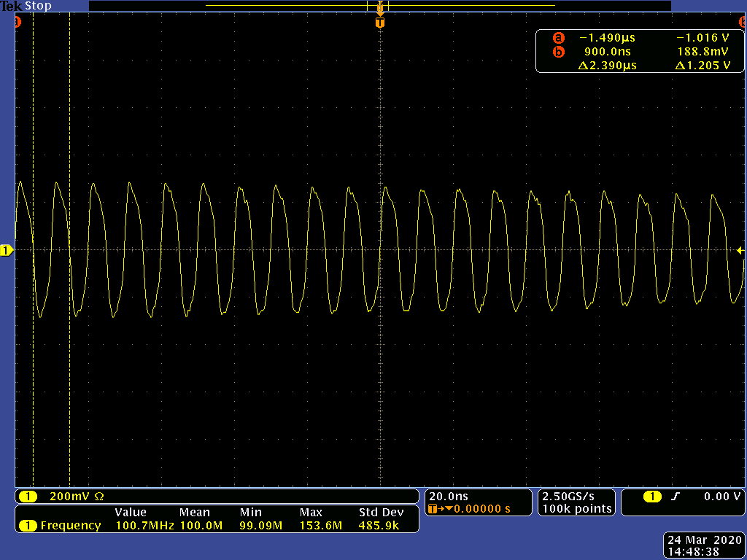Select the 20.0ns timebase readout
The height and width of the screenshot is (560, 747).
(449, 496)
